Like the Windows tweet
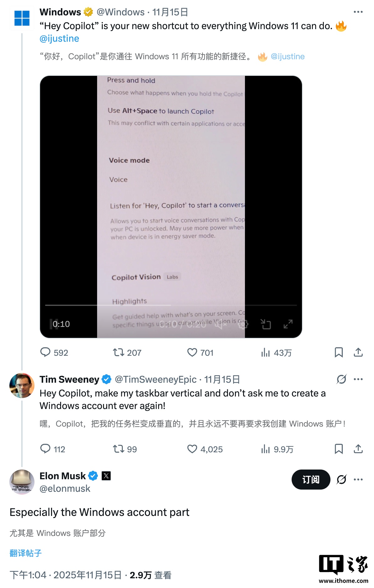The width and height of the screenshot is (374, 588). (x=192, y=352)
